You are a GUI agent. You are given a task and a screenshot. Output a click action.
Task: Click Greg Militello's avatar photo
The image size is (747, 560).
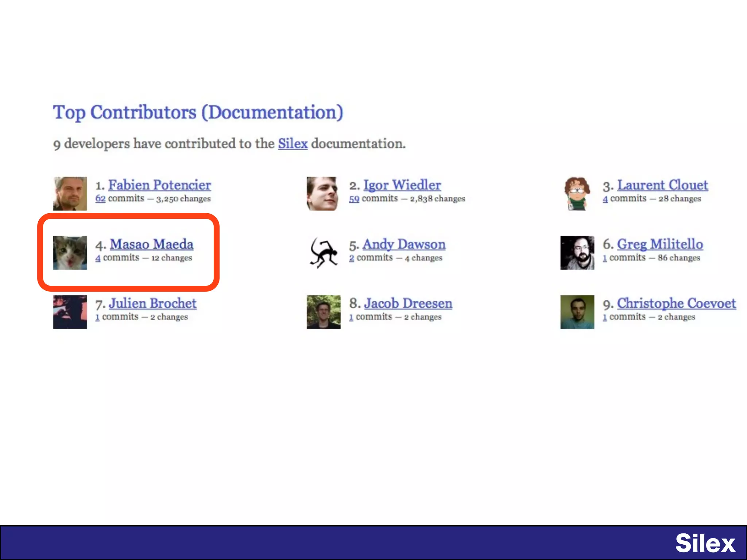(577, 253)
